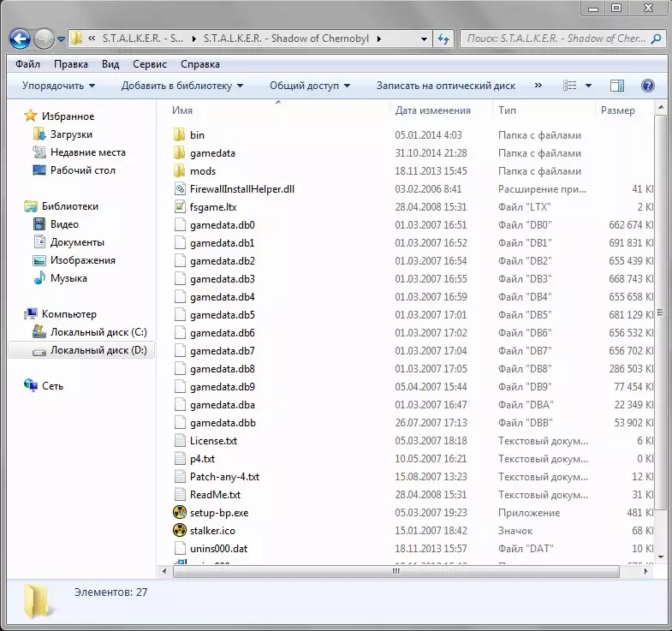Select the mods folder icon

tap(179, 170)
